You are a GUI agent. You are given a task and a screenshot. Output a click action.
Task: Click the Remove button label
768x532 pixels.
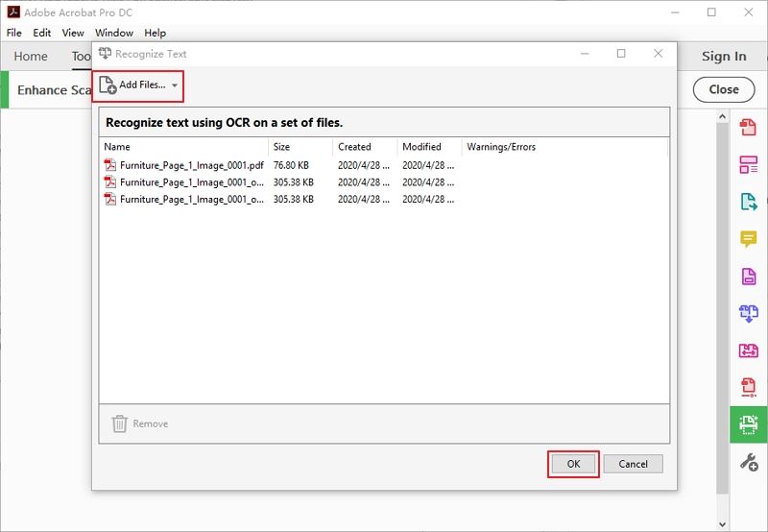[151, 423]
